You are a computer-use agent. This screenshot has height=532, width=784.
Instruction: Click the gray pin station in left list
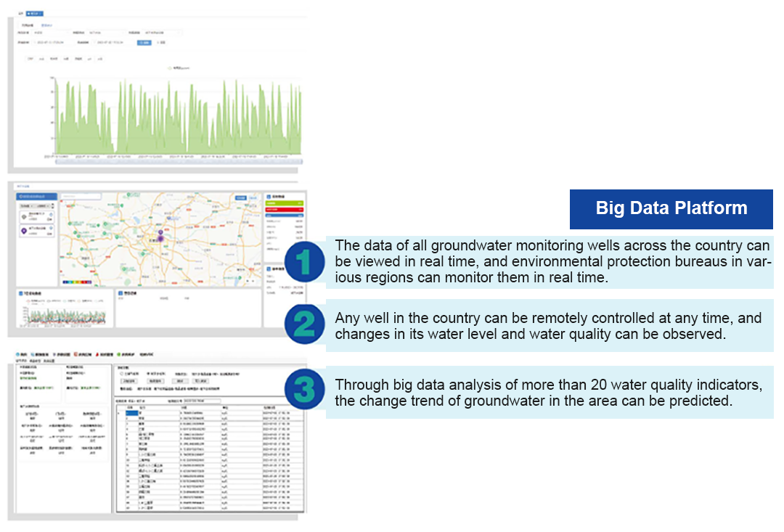[x=25, y=216]
